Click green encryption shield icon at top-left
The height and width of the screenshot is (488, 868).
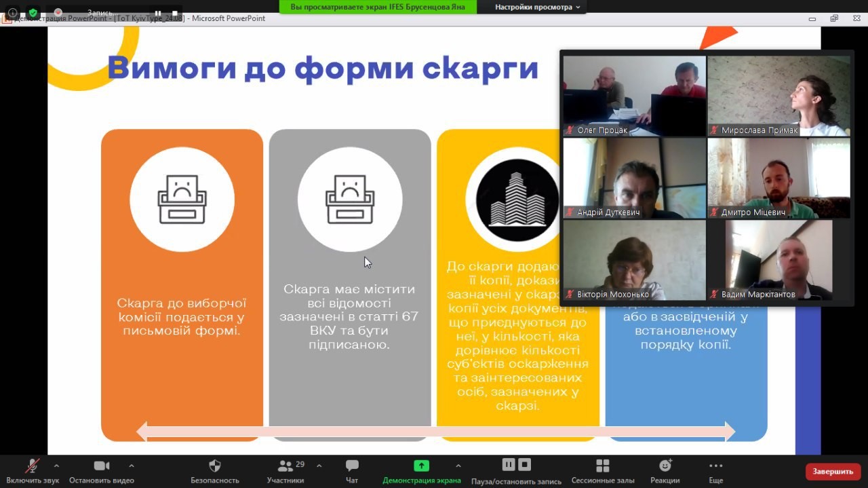click(x=33, y=12)
